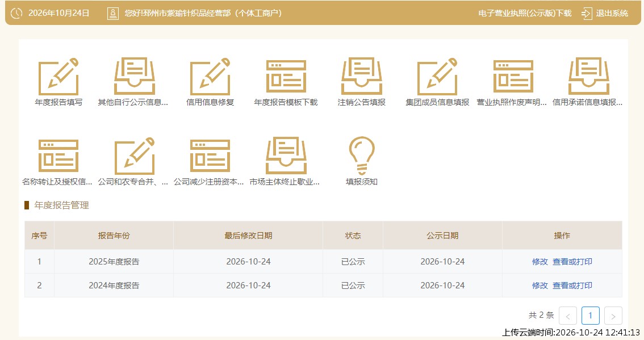Click 查看或打印 for the 2025年度报告 row
644x340 pixels.
(x=572, y=262)
